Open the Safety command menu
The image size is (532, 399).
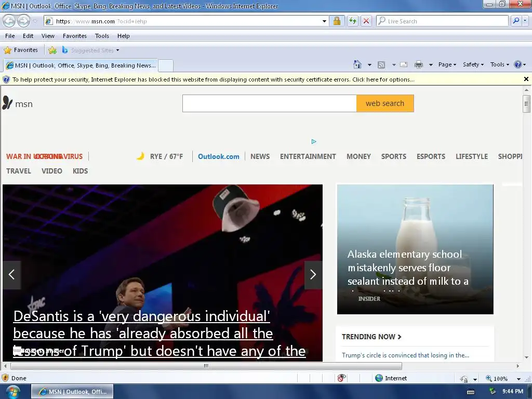click(473, 64)
